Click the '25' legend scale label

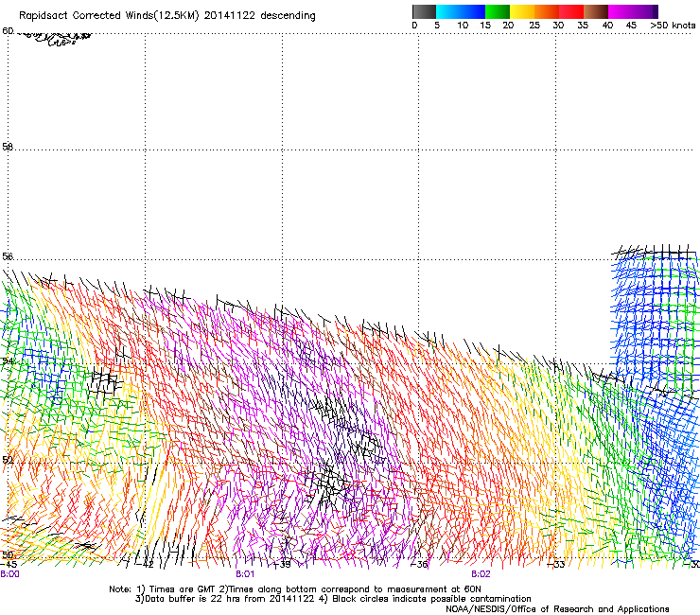[x=534, y=25]
